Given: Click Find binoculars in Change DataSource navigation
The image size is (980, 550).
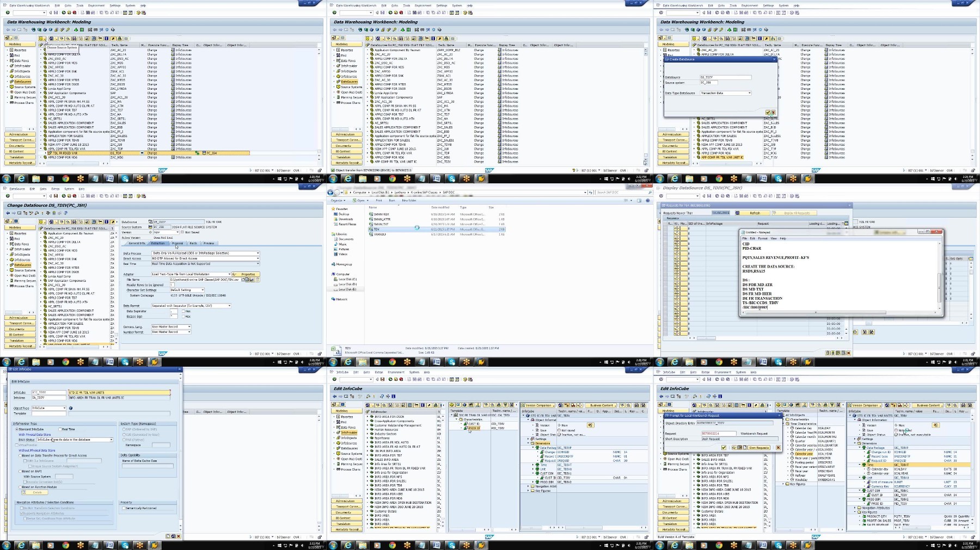Looking at the screenshot, I should pyautogui.click(x=11, y=239).
